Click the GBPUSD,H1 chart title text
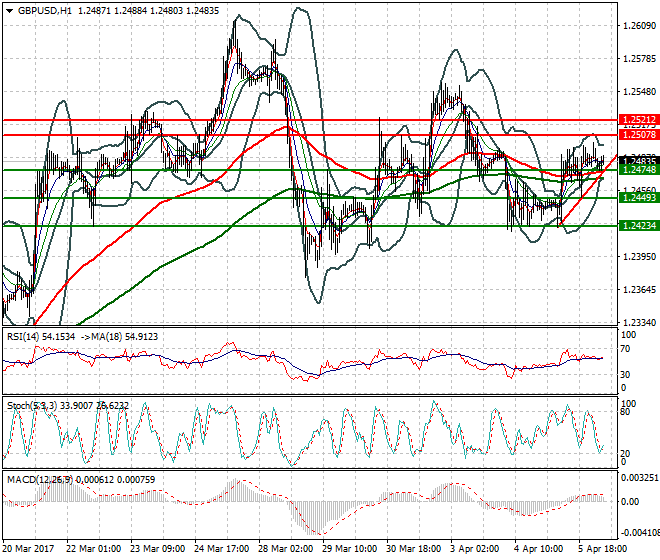This screenshot has height=560, width=660. point(45,11)
